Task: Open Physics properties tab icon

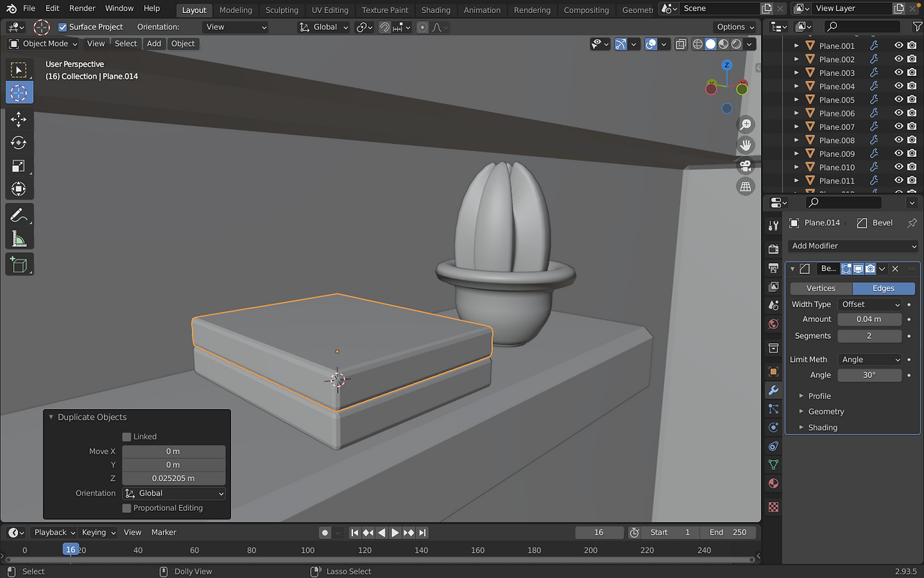Action: [x=773, y=428]
